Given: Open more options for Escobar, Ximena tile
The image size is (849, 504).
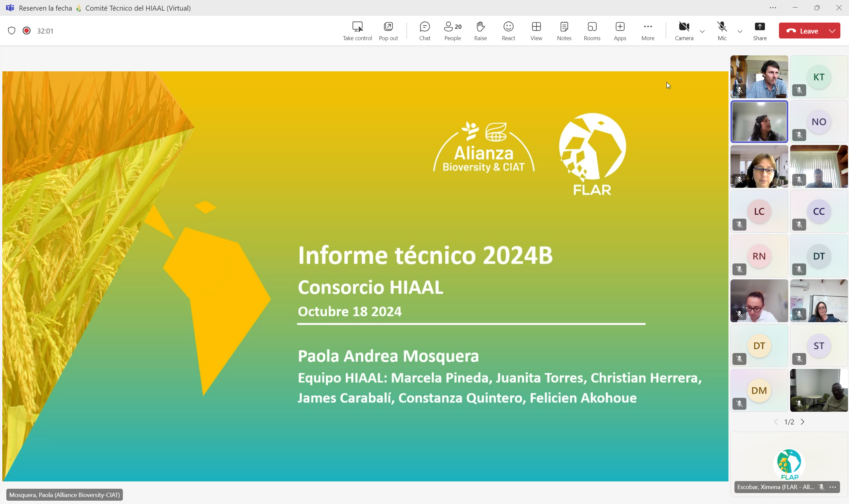Looking at the screenshot, I should pyautogui.click(x=833, y=487).
